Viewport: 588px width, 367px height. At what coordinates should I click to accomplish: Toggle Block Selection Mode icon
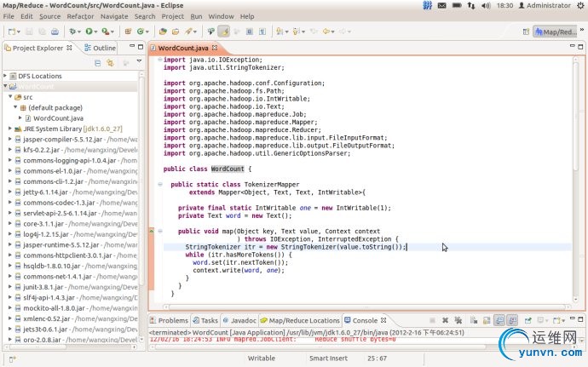(x=250, y=32)
